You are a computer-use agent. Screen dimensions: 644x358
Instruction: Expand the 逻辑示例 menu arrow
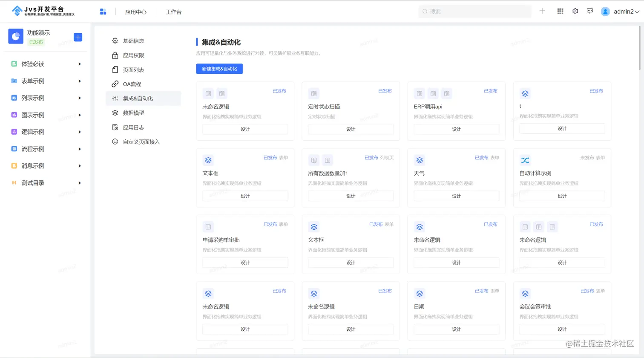(x=80, y=132)
